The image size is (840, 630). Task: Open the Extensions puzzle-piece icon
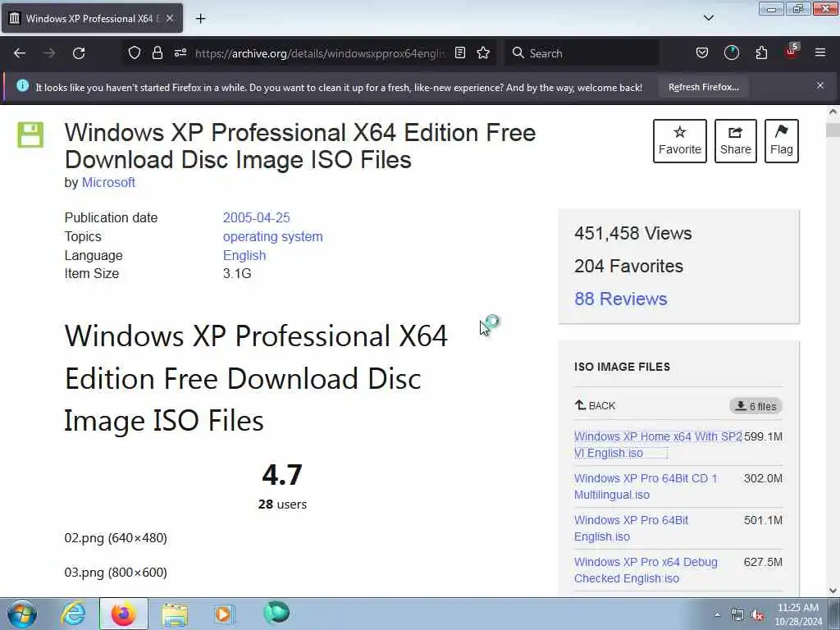[x=761, y=52]
